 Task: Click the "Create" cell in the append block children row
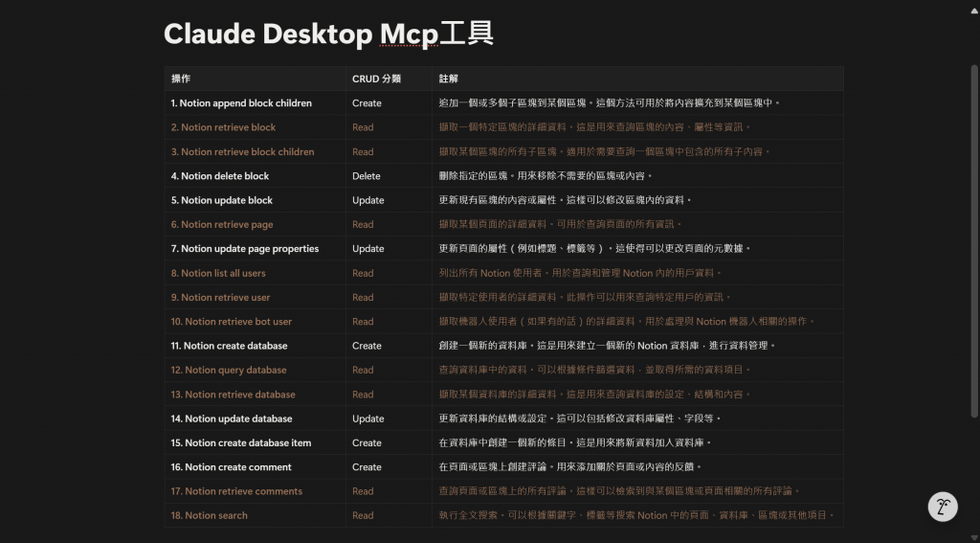(389, 103)
